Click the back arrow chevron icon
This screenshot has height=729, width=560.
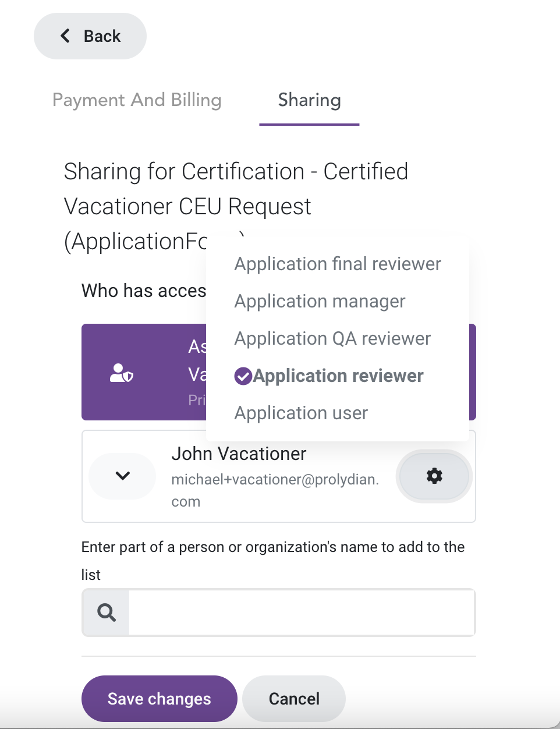pos(65,36)
